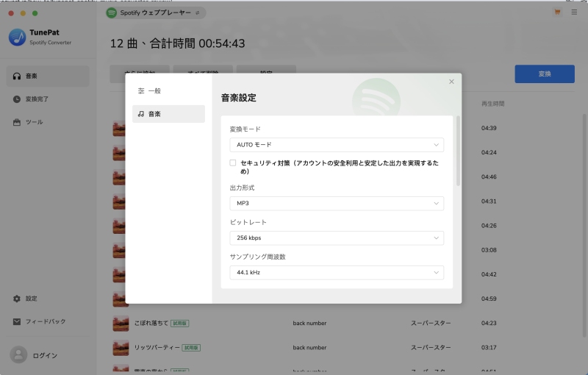Click the 再生時間 column header
This screenshot has width=588, height=375.
tap(492, 104)
